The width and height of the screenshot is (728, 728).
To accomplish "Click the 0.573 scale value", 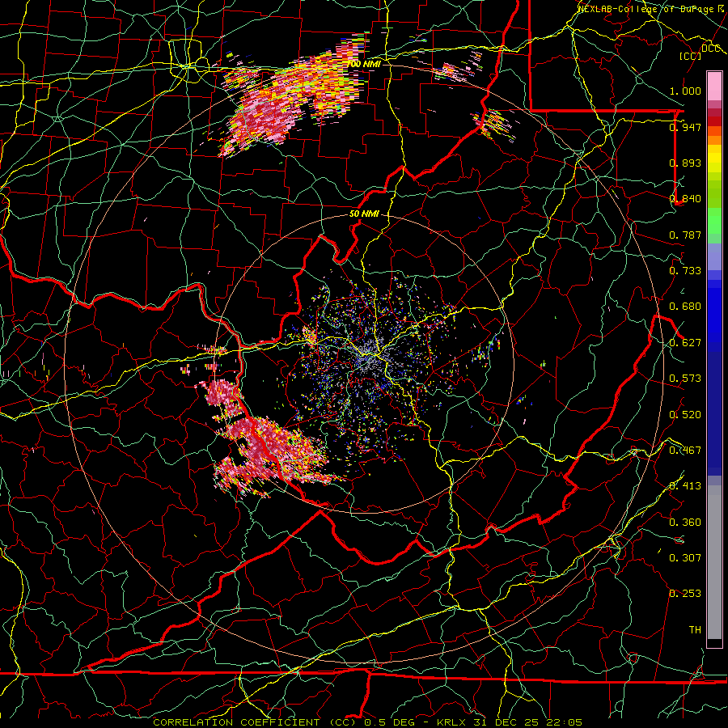I will click(685, 379).
